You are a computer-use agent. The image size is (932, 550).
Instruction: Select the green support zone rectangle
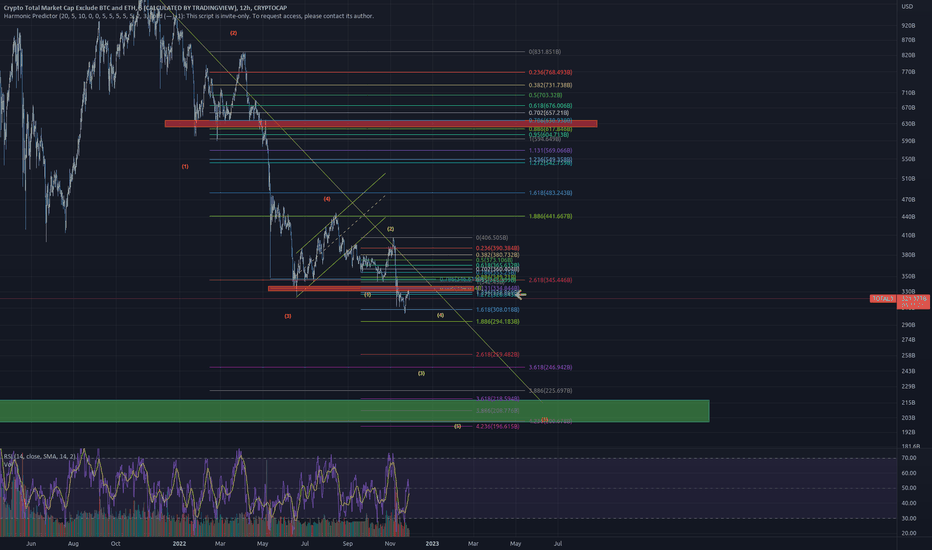tap(354, 411)
